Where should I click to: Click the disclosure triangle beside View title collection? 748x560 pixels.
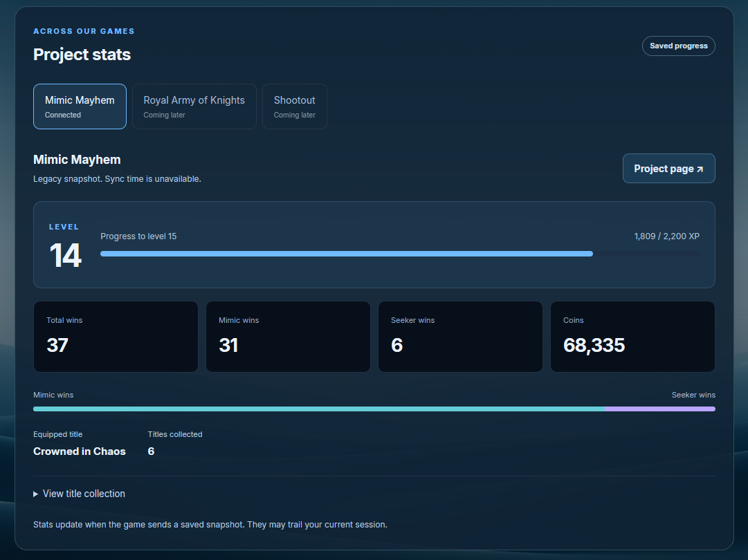point(36,494)
